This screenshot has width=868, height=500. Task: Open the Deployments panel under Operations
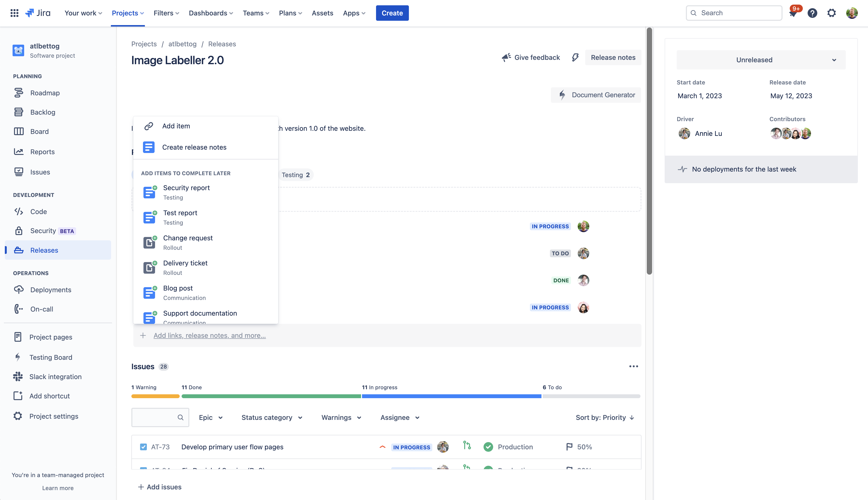click(x=19, y=290)
